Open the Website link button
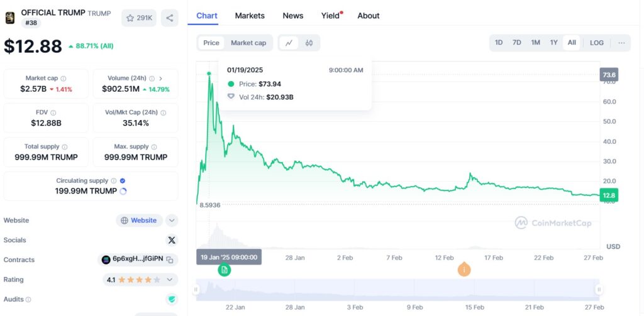This screenshot has height=316, width=644. [139, 221]
